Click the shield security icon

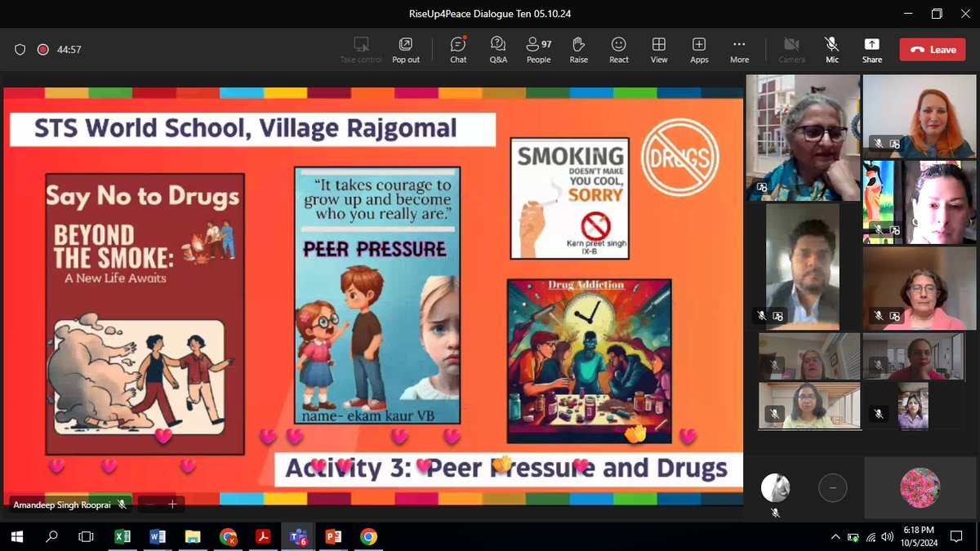pos(20,50)
